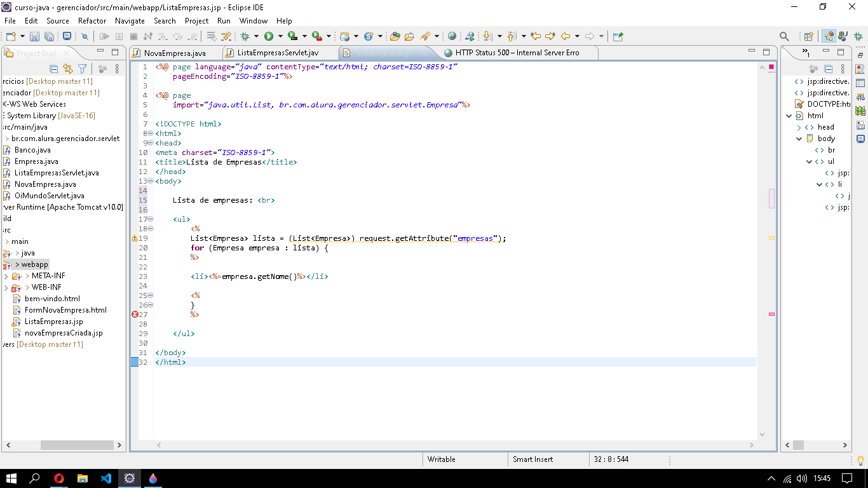Save the current file

(34, 36)
